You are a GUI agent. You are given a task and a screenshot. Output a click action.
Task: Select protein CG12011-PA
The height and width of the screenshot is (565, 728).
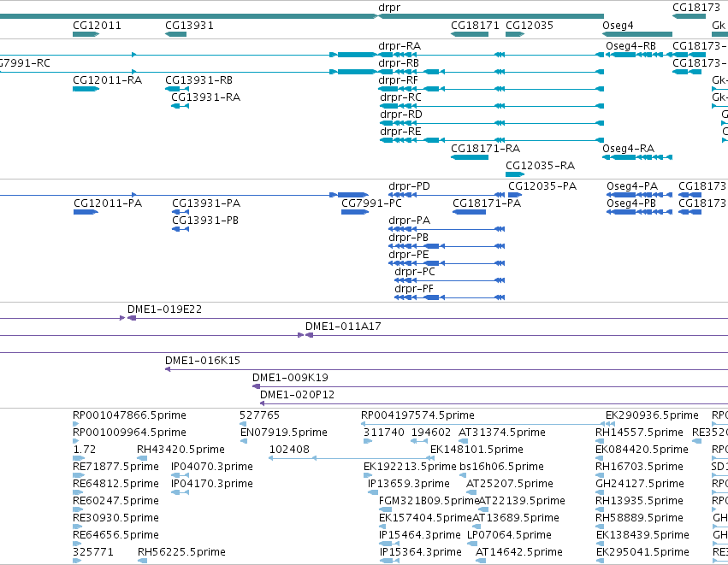(x=108, y=203)
